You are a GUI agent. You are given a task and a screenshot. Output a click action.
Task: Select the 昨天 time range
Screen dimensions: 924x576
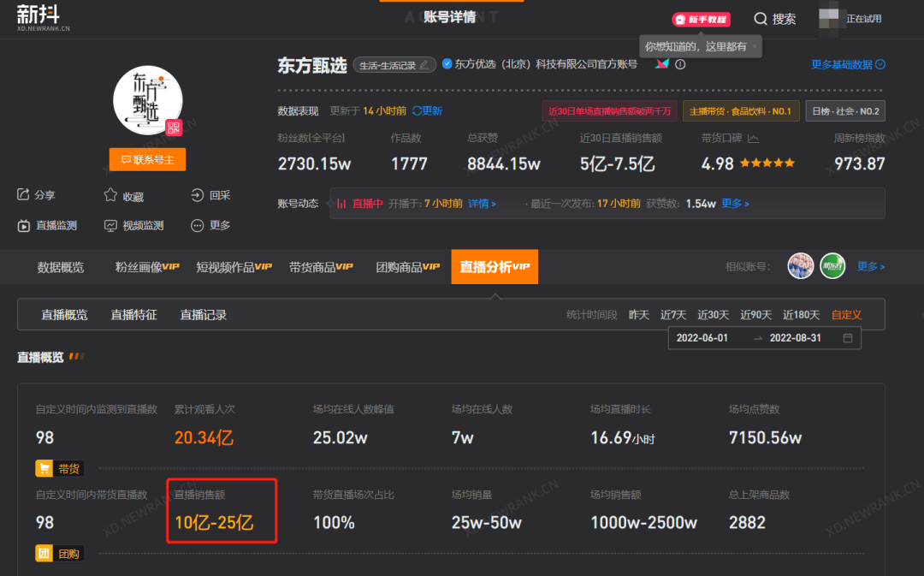click(639, 315)
